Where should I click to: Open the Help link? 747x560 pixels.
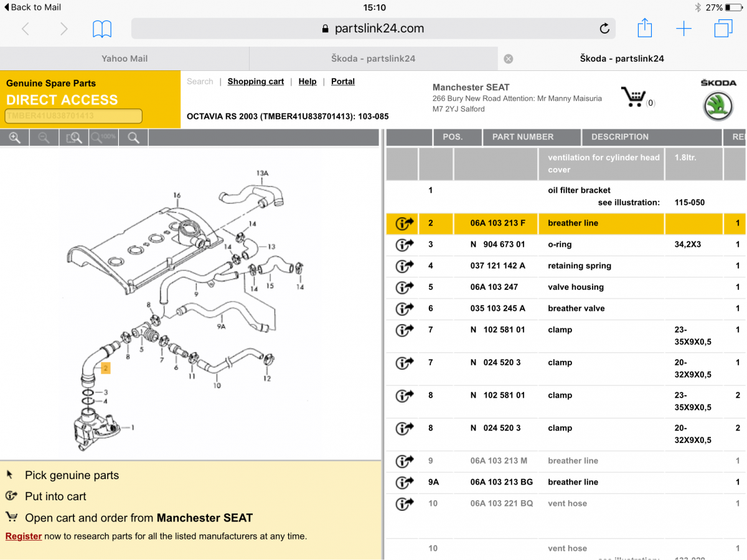pyautogui.click(x=308, y=82)
